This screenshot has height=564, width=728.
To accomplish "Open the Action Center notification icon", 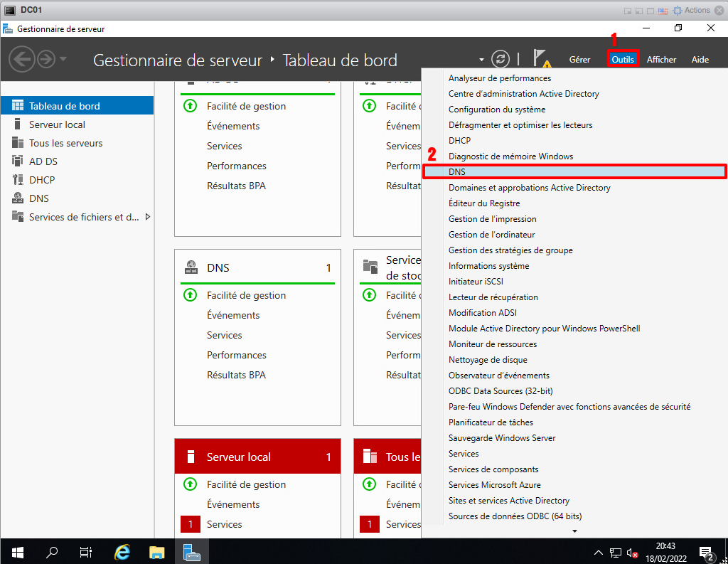I will 706,552.
